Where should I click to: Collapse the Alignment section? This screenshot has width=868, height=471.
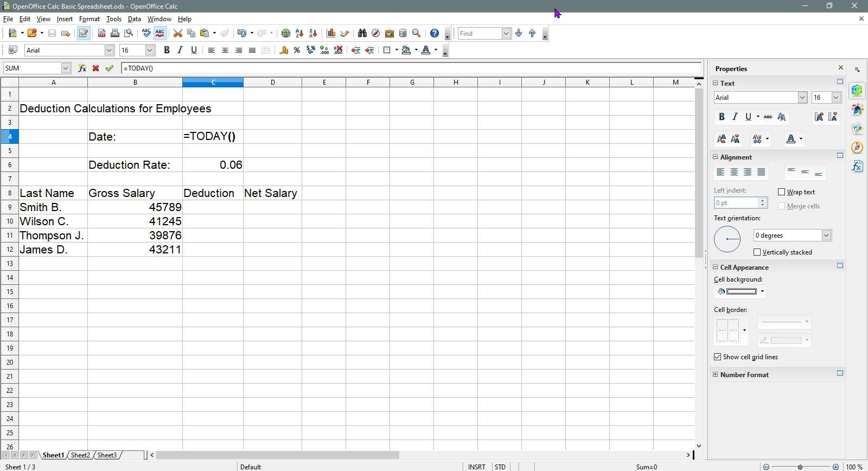pos(716,157)
